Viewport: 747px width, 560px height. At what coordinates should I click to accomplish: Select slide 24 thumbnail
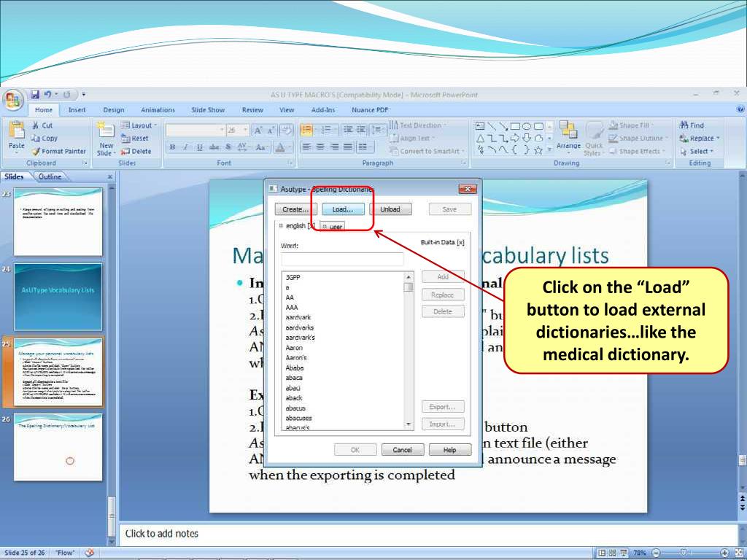(58, 297)
